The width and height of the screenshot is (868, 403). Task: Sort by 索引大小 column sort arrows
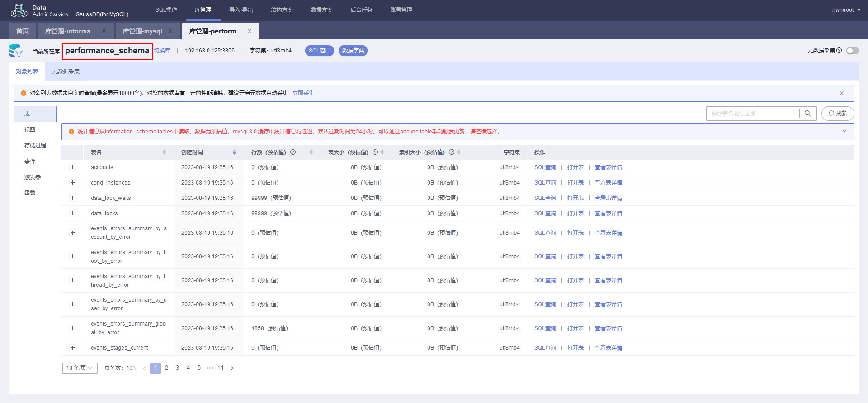[x=459, y=152]
